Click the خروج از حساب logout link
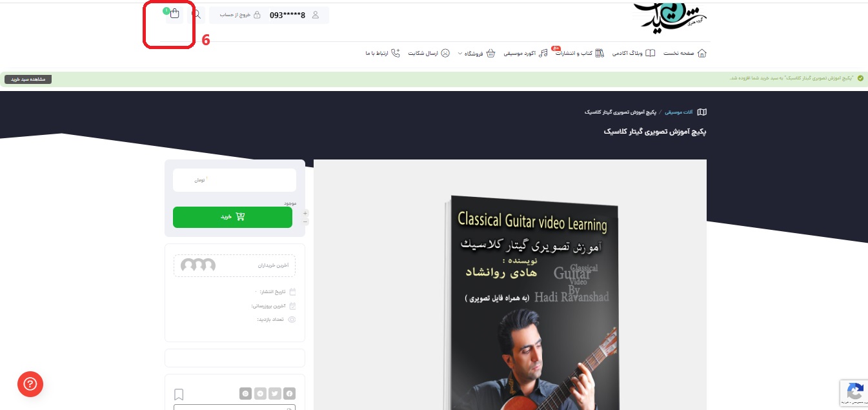The height and width of the screenshot is (410, 868). point(235,15)
